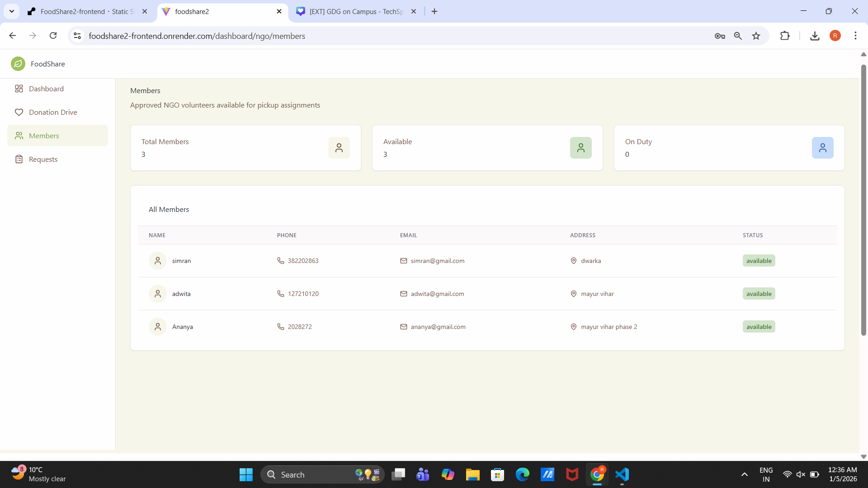
Task: Click the phone icon next to 127210120
Action: click(280, 294)
